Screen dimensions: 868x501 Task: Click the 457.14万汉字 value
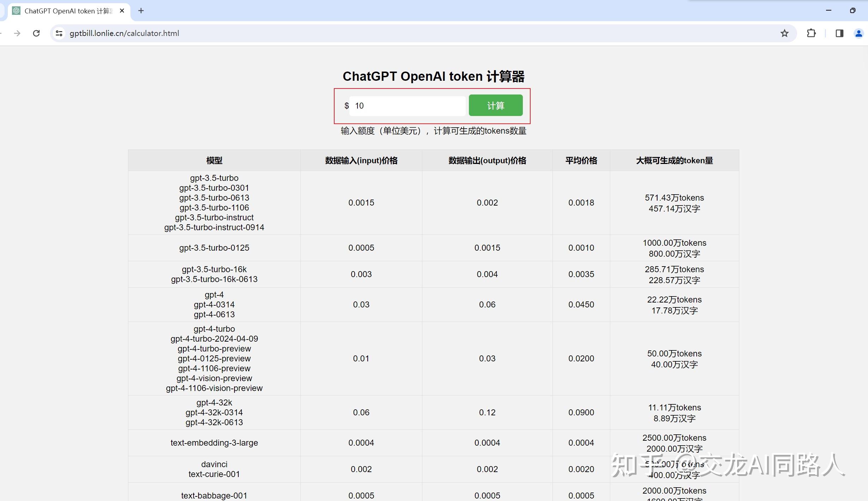coord(674,209)
